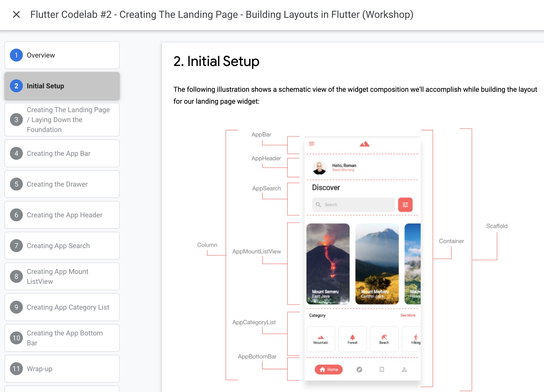The height and width of the screenshot is (392, 544).
Task: Click the hamburger menu icon in mockup
Action: (311, 144)
